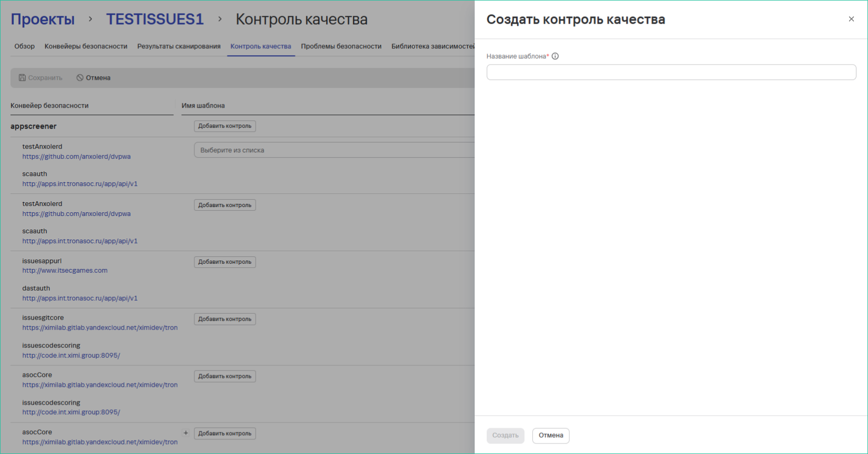This screenshot has height=454, width=868.
Task: Click the info icon beside Название шаблона
Action: [555, 56]
